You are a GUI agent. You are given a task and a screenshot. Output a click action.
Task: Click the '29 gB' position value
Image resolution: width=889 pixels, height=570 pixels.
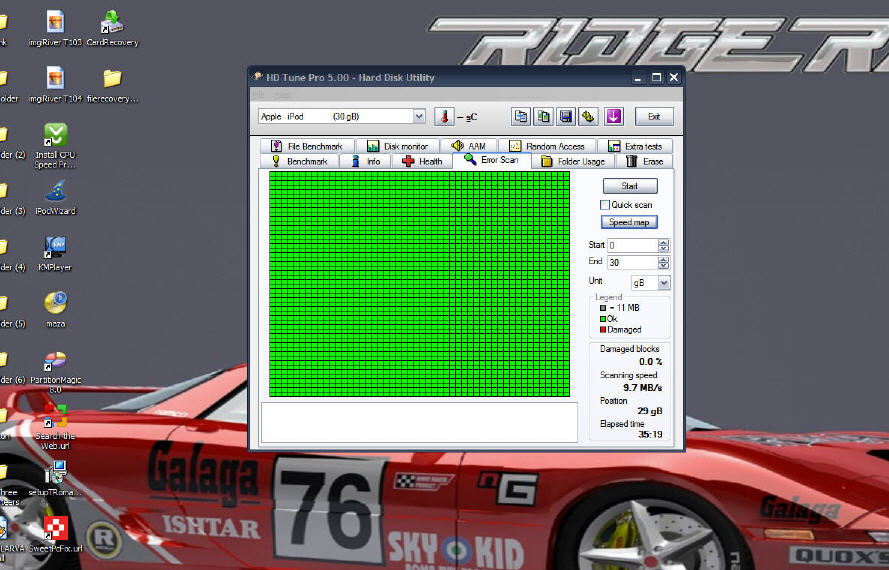649,411
